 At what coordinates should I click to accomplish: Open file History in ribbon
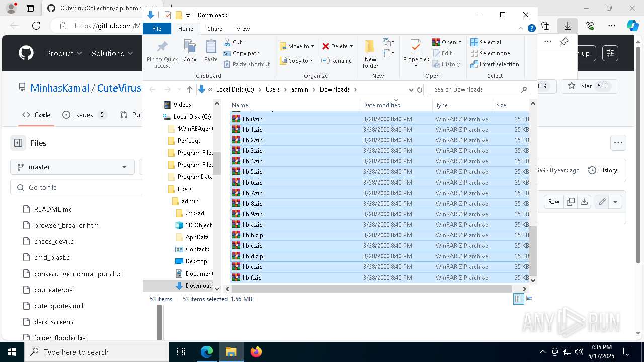click(446, 64)
